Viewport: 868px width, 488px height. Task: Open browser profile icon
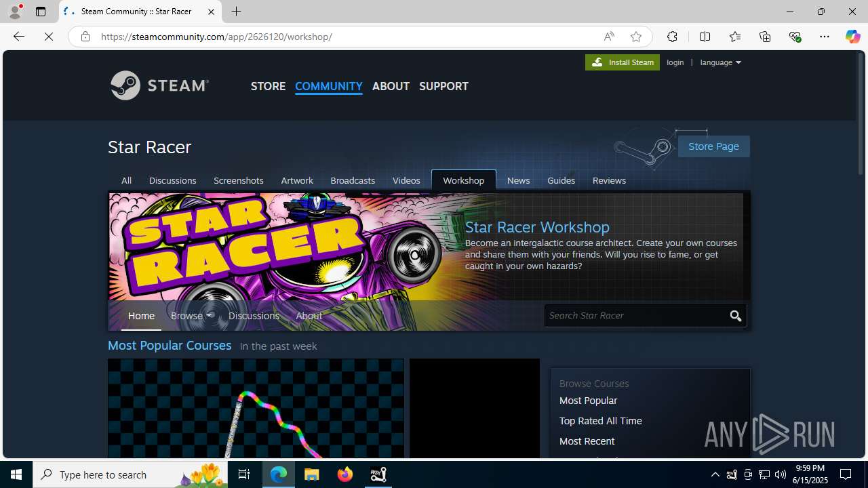15,12
